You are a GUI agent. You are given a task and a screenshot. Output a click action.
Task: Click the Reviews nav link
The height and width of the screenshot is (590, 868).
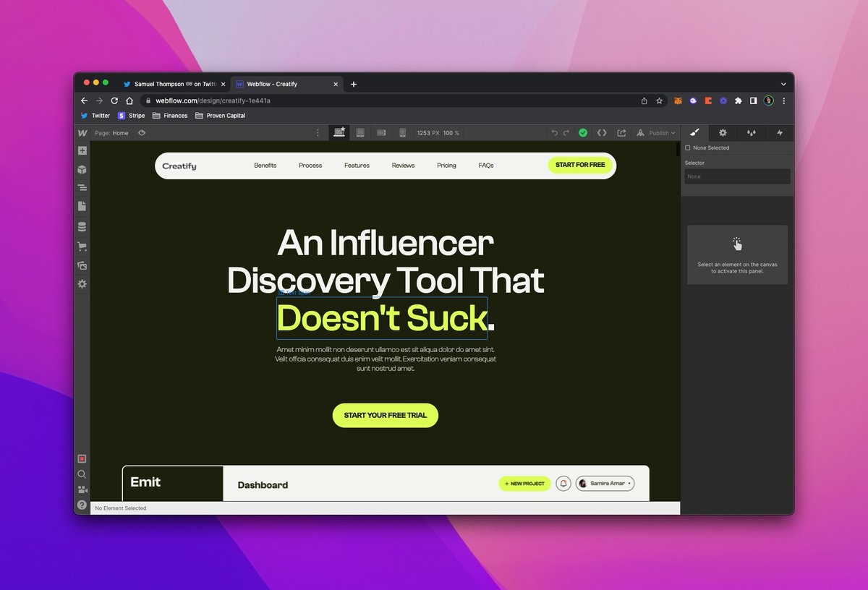coord(404,166)
